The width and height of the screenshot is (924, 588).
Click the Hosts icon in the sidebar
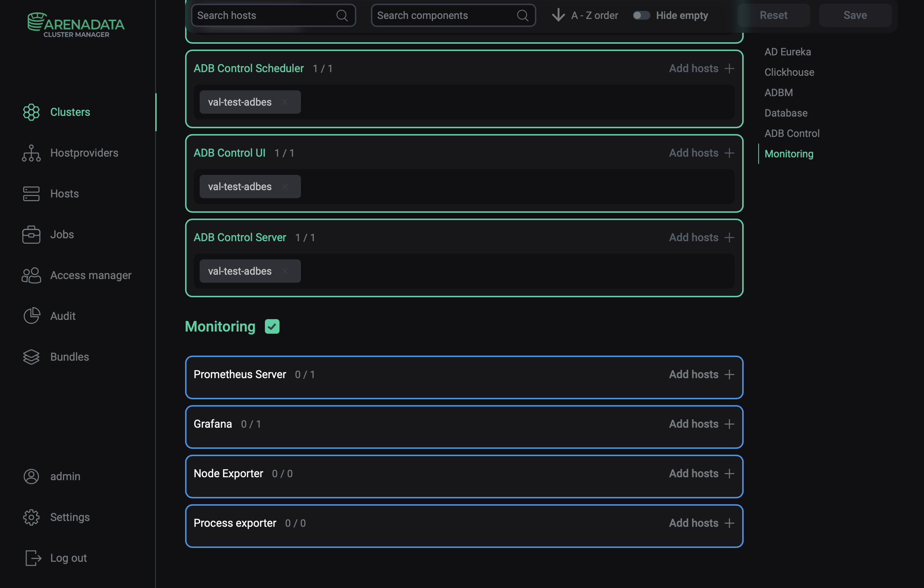click(31, 194)
